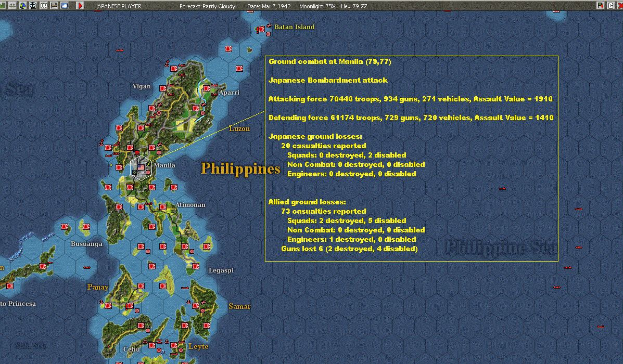
Task: Click the crosshair target toolbar icon
Action: (33, 6)
